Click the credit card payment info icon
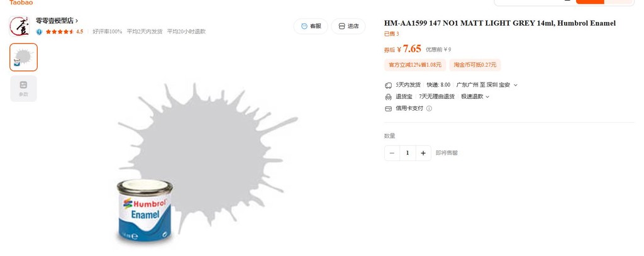Viewport: 644px width, 256px height. pos(429,108)
